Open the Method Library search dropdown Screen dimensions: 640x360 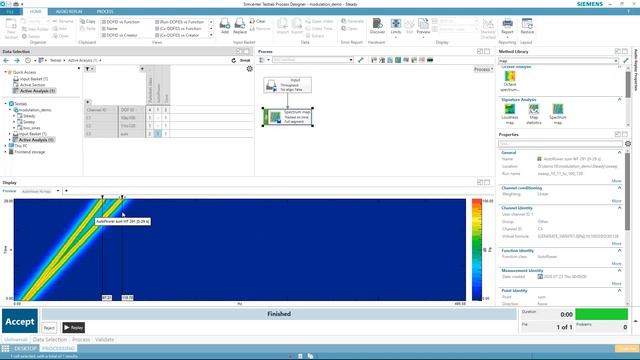click(x=616, y=61)
